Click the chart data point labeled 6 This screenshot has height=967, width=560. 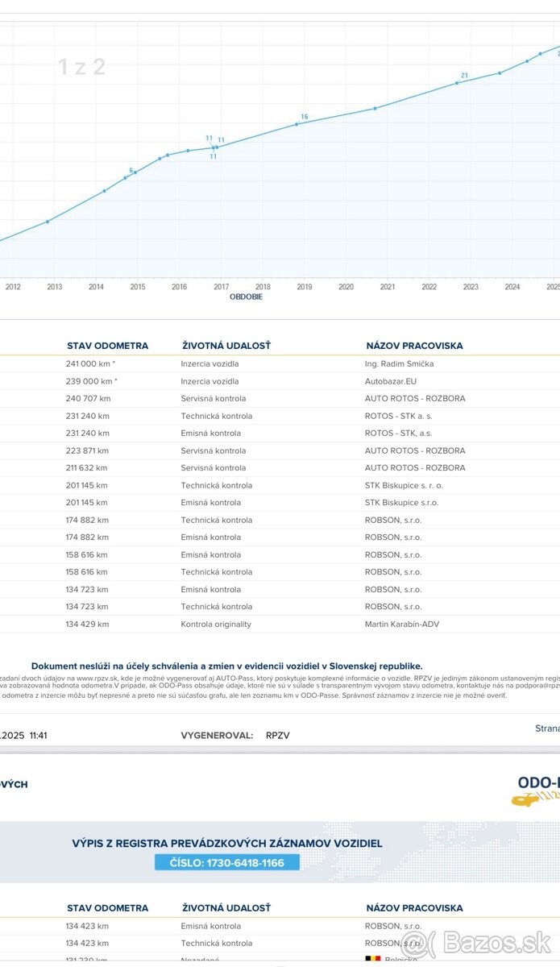[x=126, y=176]
